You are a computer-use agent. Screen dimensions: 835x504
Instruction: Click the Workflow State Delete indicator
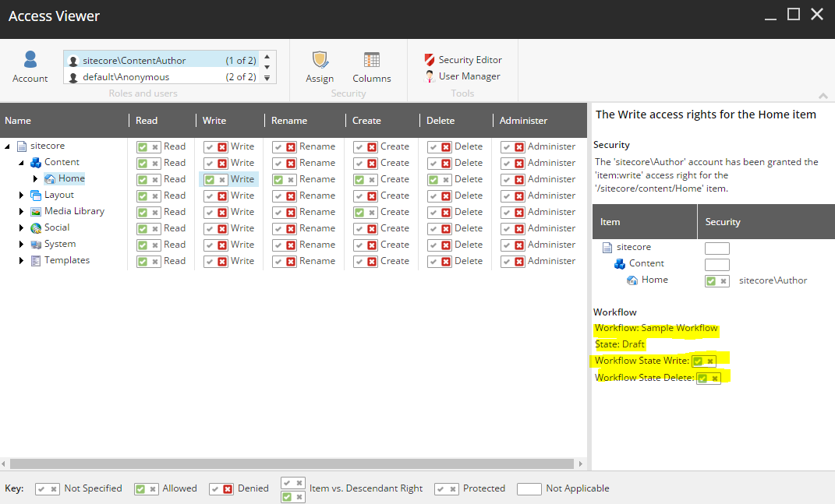click(708, 378)
